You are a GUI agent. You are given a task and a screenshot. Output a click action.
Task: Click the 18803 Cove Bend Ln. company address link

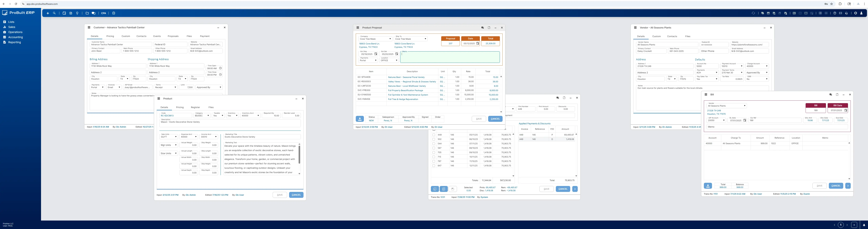tap(369, 43)
